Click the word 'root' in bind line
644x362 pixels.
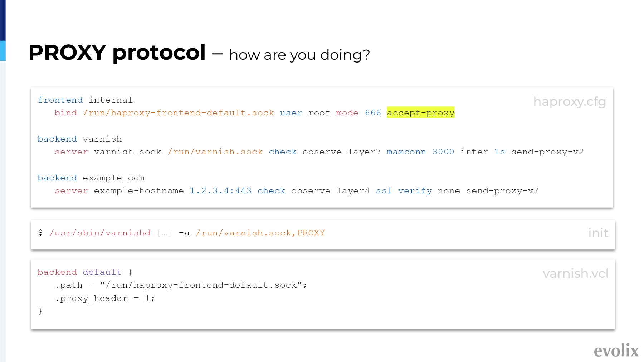point(319,113)
